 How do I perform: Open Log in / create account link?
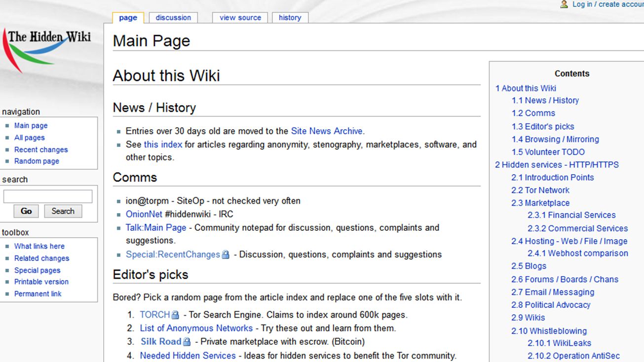click(x=608, y=4)
